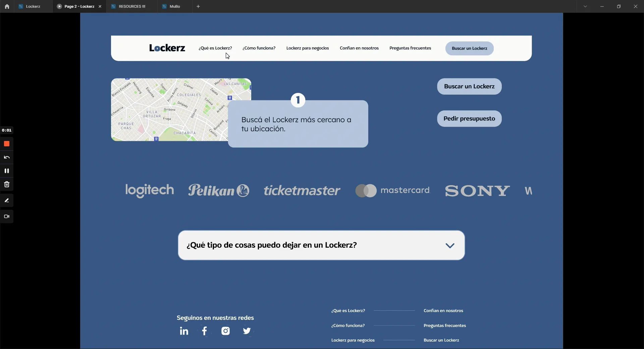The width and height of the screenshot is (644, 349).
Task: Switch to the Lockerz tab
Action: click(33, 6)
